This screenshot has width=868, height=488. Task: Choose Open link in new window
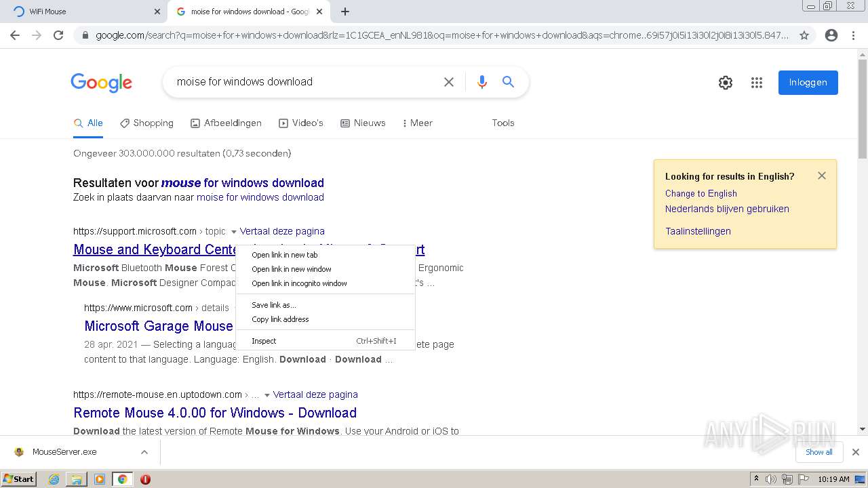325,269
